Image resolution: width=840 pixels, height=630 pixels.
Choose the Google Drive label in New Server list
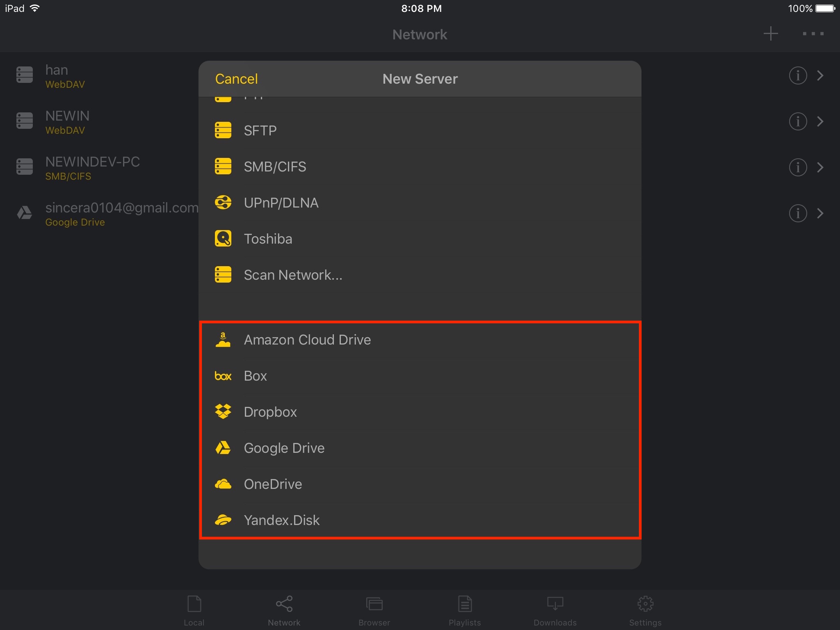[284, 448]
